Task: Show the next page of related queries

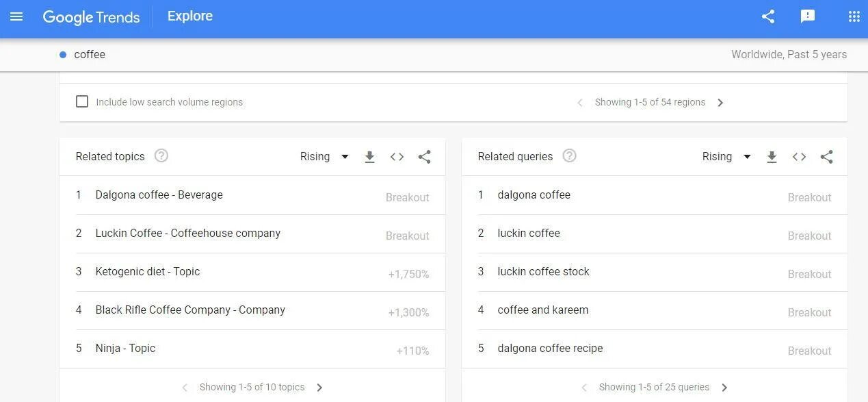Action: [724, 387]
